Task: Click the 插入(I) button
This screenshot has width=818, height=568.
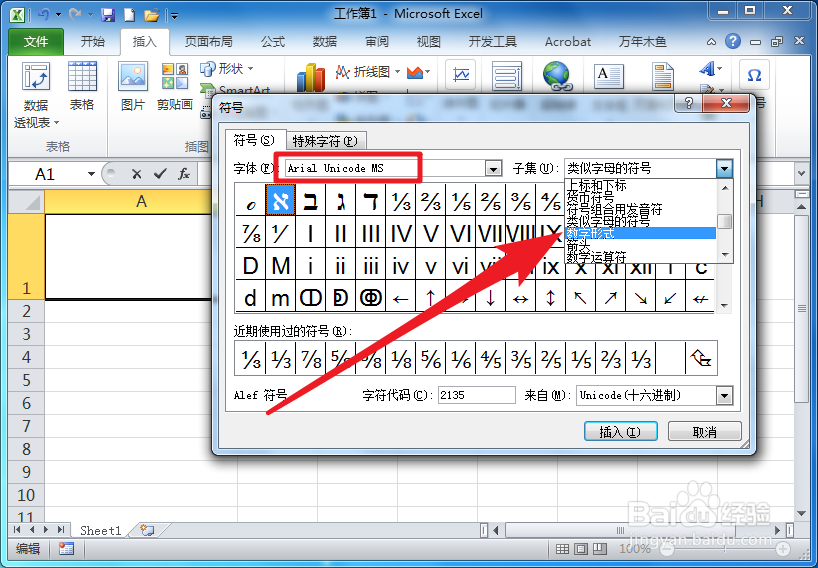Action: click(620, 432)
